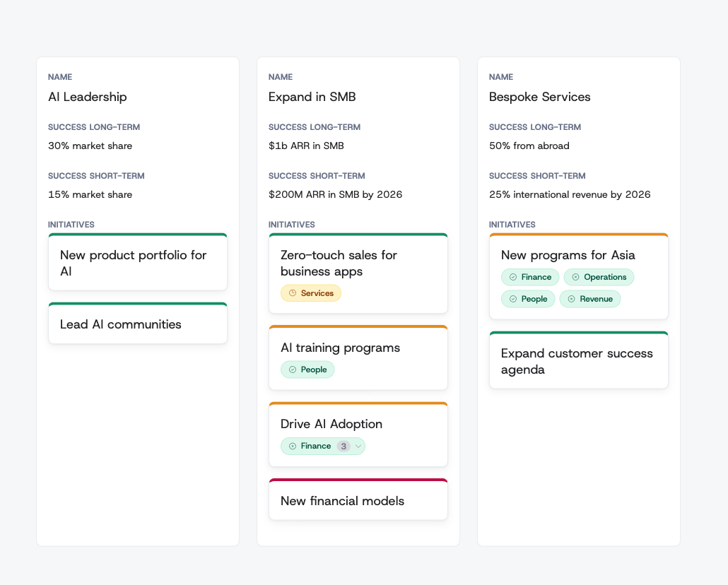Expand the Finance tag chevron dropdown
This screenshot has height=585, width=728.
[358, 447]
